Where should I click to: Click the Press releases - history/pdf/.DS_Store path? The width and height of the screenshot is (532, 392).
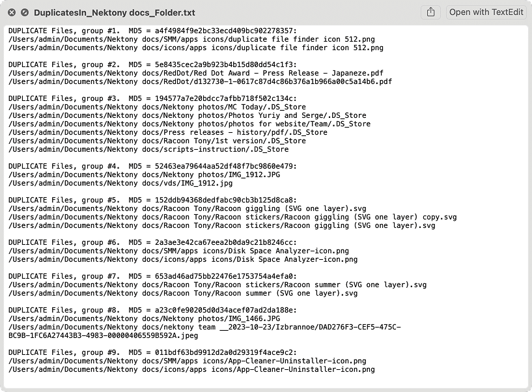coord(168,133)
